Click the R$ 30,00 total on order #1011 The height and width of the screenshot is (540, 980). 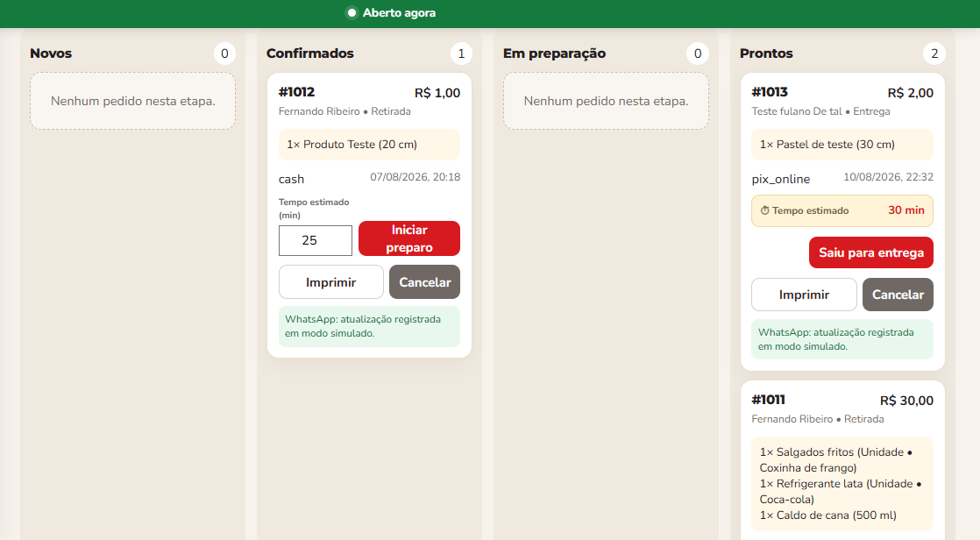(x=907, y=401)
